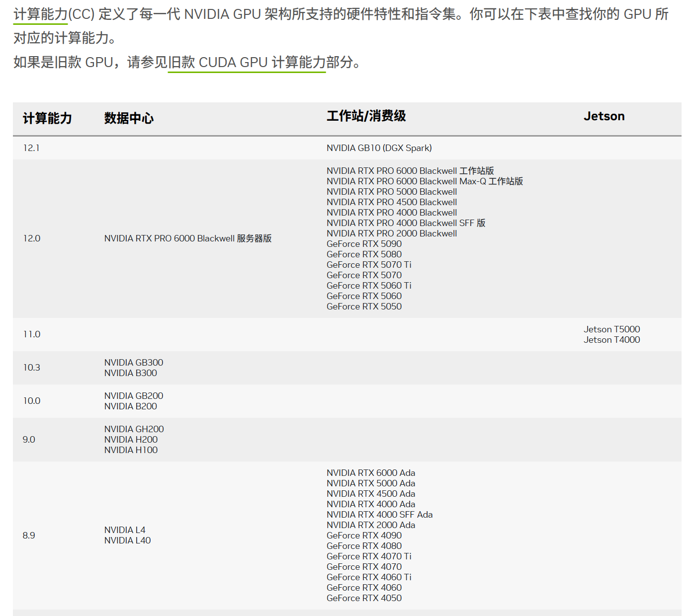Select the 12.1 compute capability cell

coord(31,148)
